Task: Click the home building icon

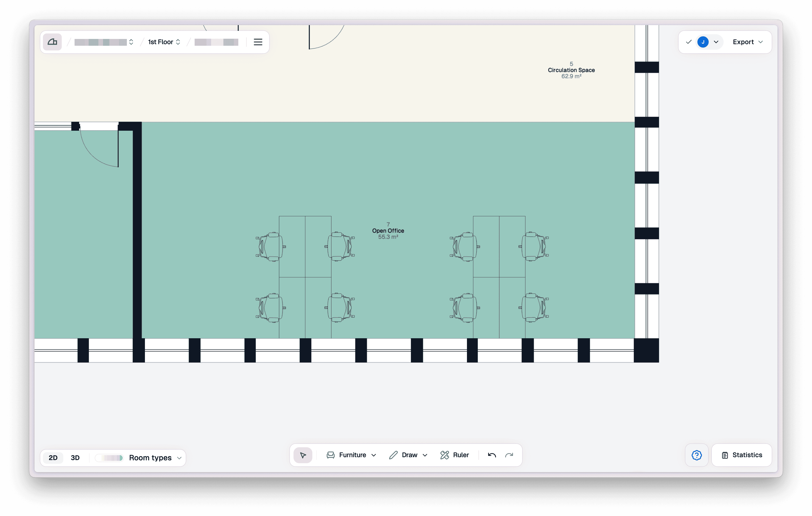Action: (52, 42)
